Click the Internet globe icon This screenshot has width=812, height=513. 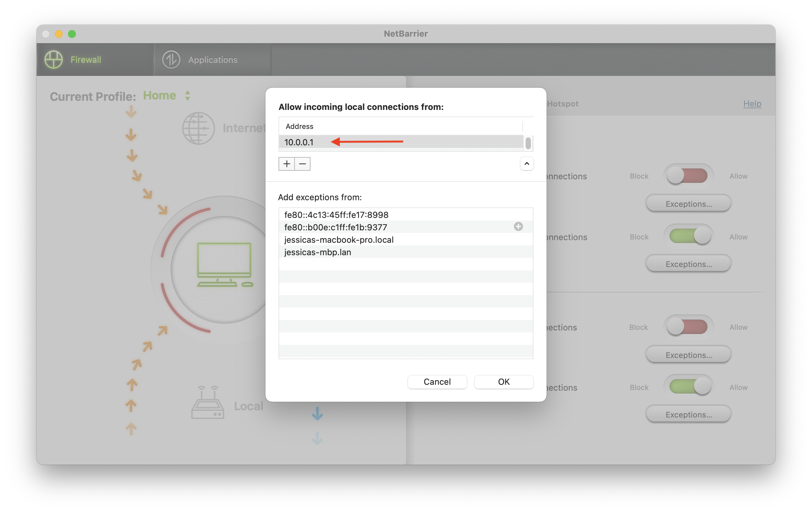(198, 128)
